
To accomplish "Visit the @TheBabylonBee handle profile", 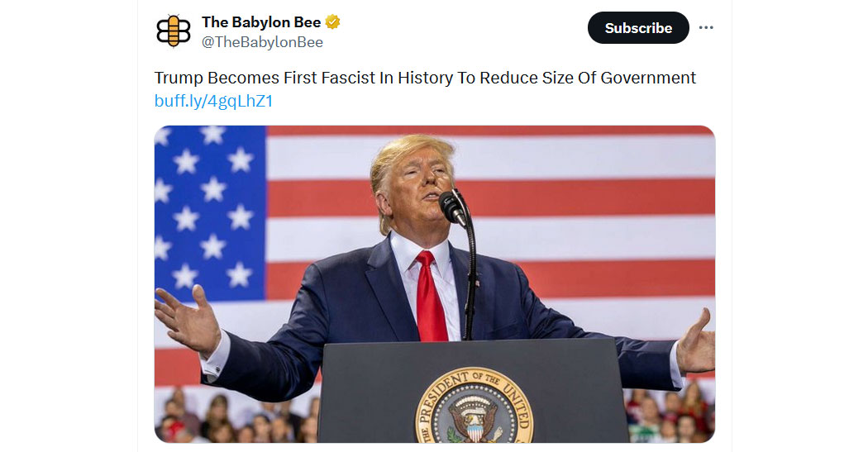I will (262, 42).
